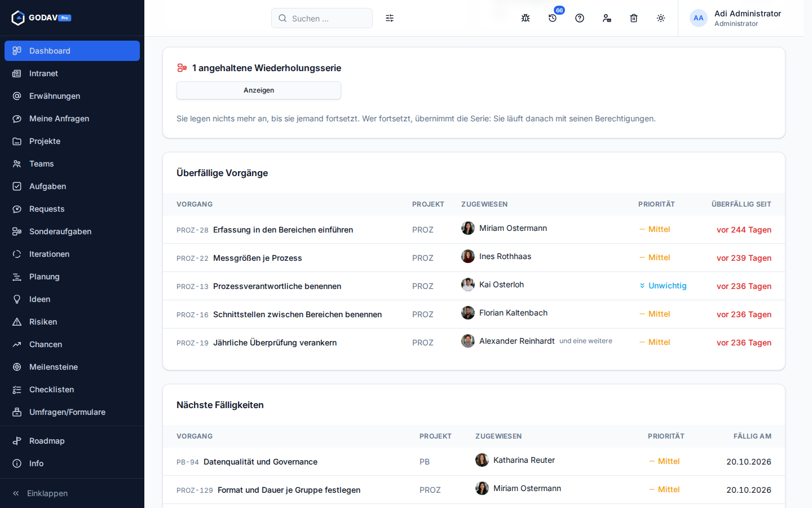Image resolution: width=812 pixels, height=508 pixels.
Task: Click the 'Unwichtig' priority in row PROZ-13
Action: pyautogui.click(x=663, y=286)
